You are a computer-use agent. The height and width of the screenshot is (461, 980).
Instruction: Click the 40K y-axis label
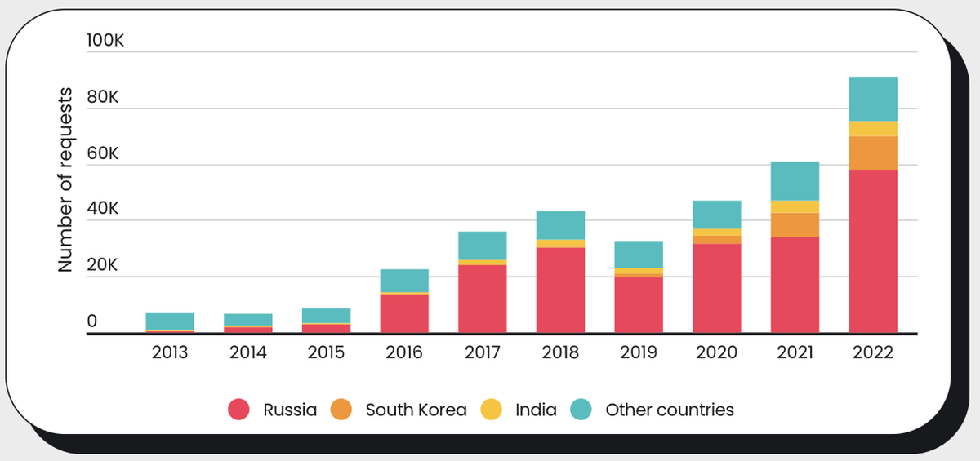pyautogui.click(x=103, y=210)
